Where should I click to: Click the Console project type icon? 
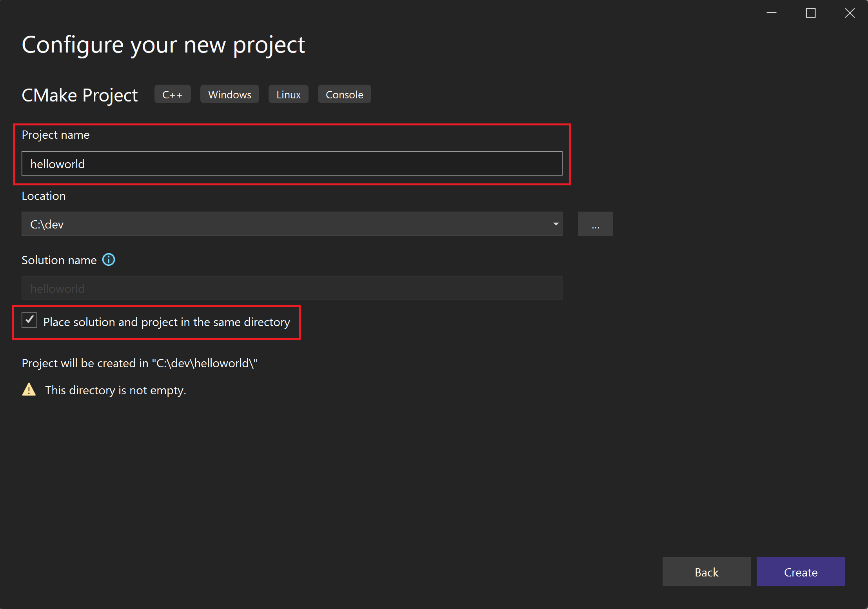[x=344, y=94]
